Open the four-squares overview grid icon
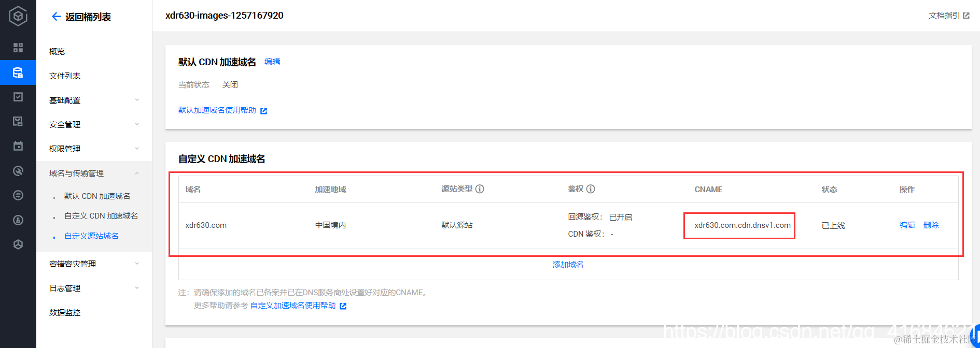Image resolution: width=980 pixels, height=348 pixels. click(18, 48)
